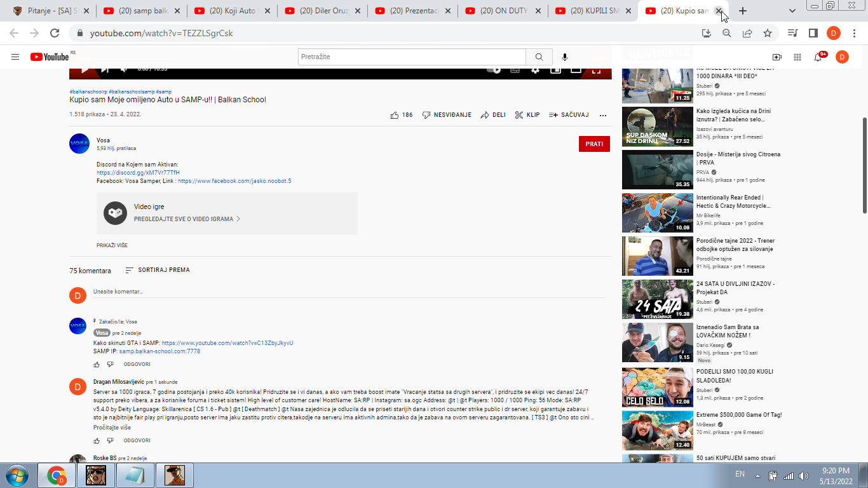Switch to the 'samp balk' tab
This screenshot has height=488, width=868.
tap(142, 11)
